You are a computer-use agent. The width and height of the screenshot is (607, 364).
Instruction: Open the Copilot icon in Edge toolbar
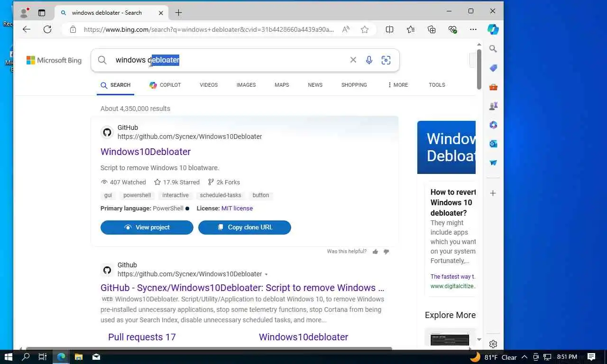(x=493, y=29)
